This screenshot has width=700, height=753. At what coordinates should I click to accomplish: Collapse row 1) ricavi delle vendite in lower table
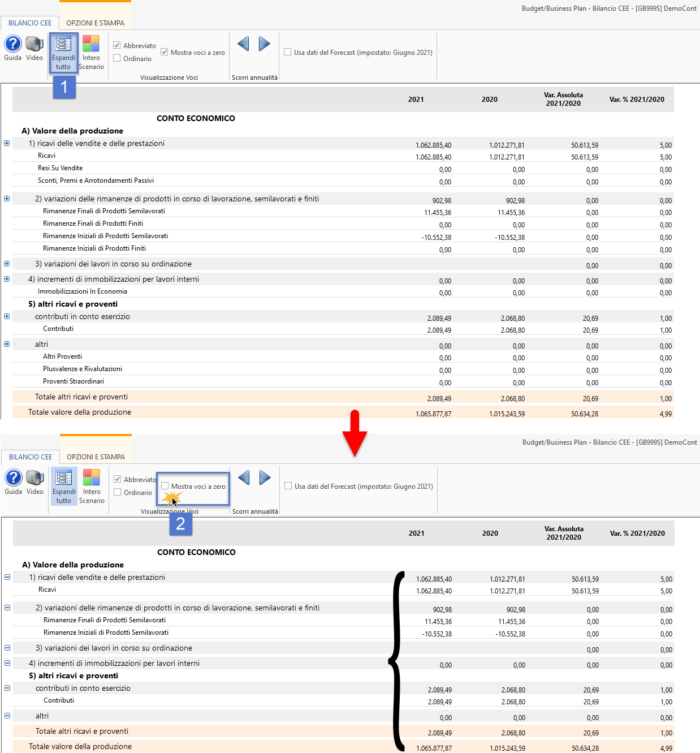click(7, 577)
